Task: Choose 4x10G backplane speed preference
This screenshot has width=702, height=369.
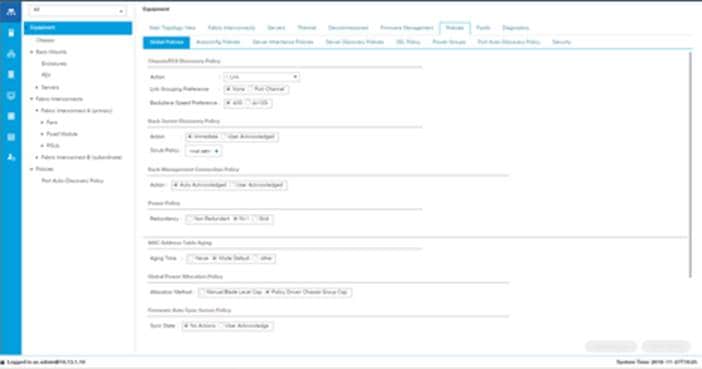Action: [x=249, y=103]
